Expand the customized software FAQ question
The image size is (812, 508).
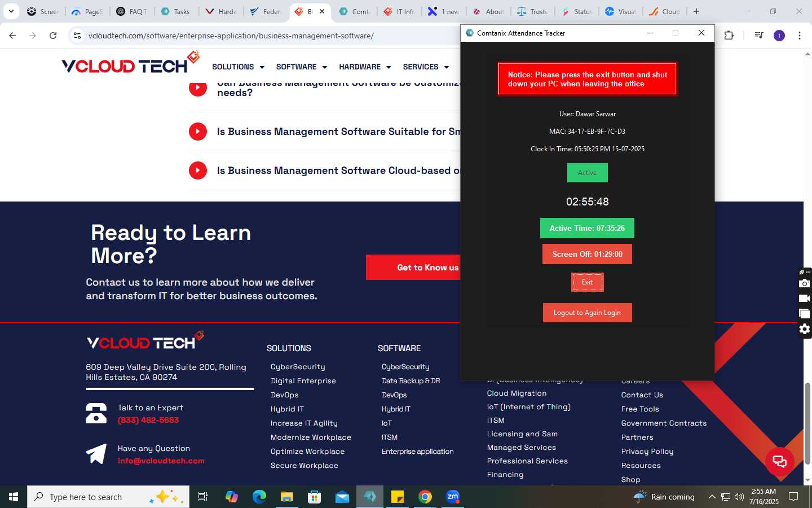pos(325,88)
